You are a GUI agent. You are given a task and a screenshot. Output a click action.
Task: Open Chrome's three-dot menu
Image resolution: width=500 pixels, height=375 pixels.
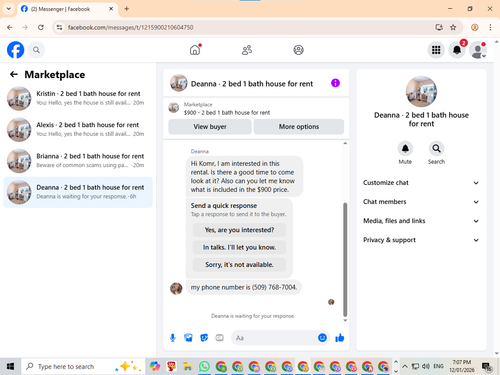point(490,27)
